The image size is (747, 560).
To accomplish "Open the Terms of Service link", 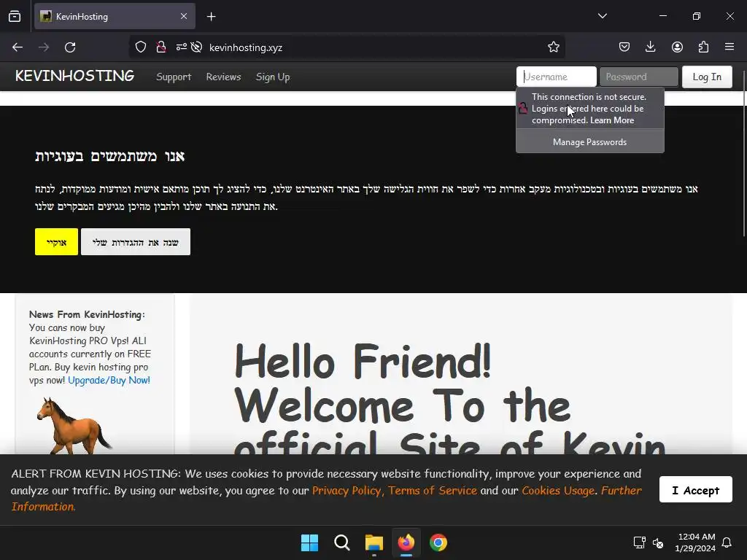I will pyautogui.click(x=432, y=491).
